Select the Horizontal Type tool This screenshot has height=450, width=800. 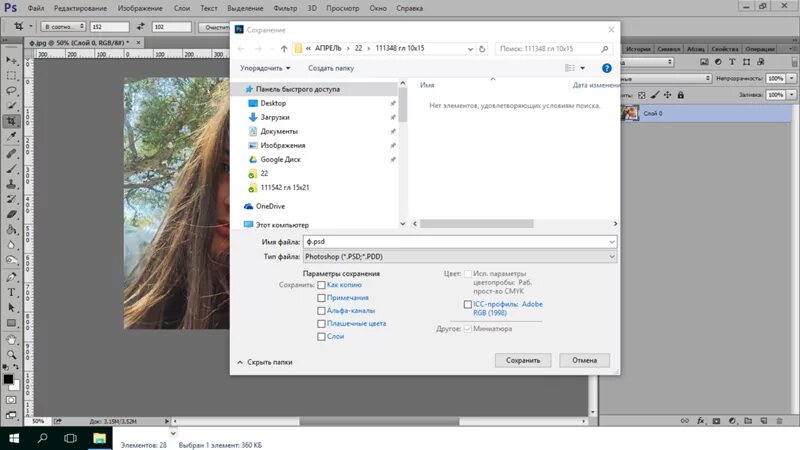(x=11, y=292)
